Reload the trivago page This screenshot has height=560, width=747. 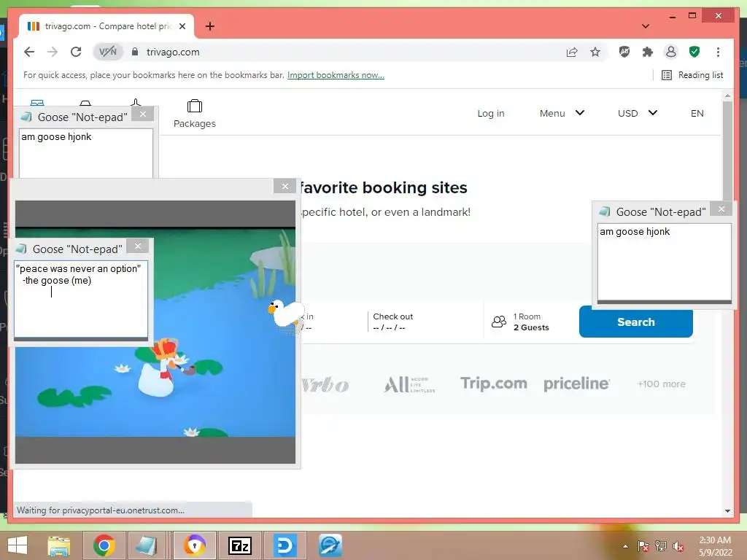click(x=76, y=52)
